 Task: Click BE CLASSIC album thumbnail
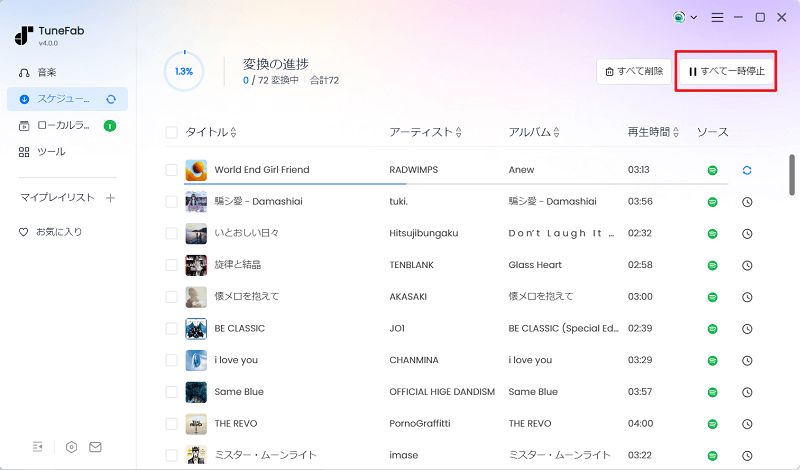(196, 329)
